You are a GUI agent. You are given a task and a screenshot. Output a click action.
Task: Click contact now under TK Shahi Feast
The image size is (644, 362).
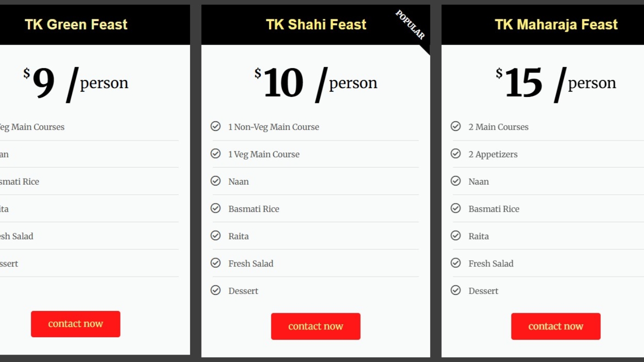click(x=316, y=327)
